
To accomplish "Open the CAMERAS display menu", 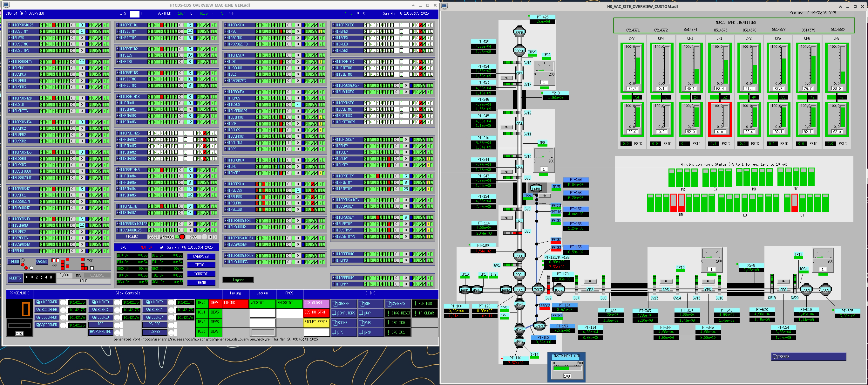I will click(397, 303).
